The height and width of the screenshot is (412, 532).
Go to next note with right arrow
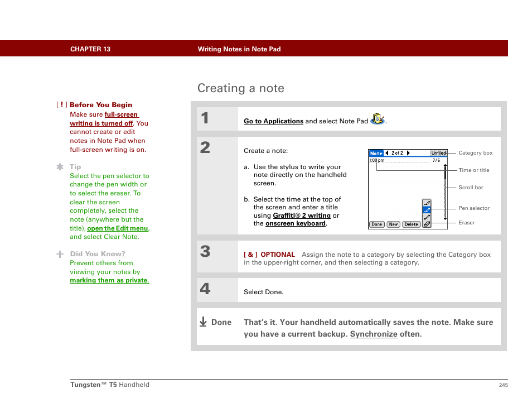pyautogui.click(x=408, y=153)
